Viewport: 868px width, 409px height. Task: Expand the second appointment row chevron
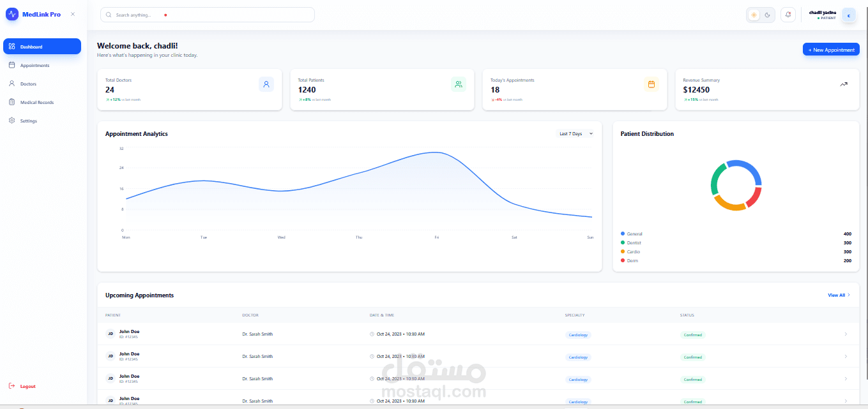846,357
